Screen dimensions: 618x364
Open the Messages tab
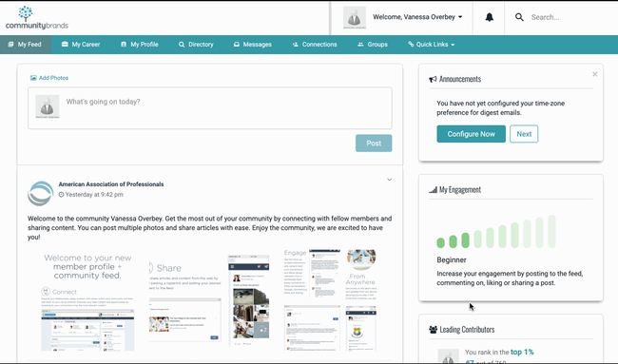tap(253, 45)
